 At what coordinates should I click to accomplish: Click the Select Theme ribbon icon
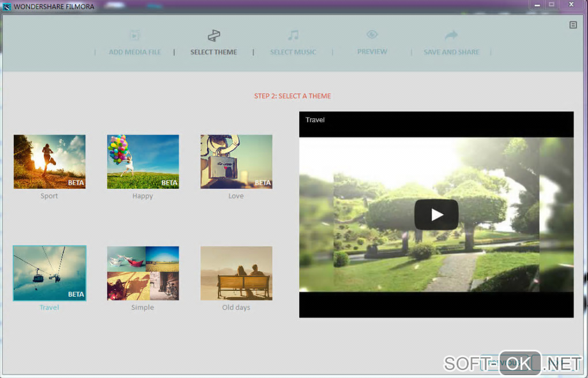[x=214, y=35]
